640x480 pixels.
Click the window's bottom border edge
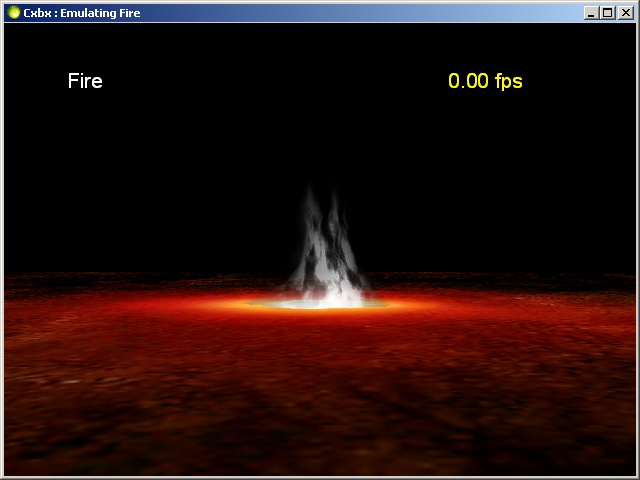[320, 477]
